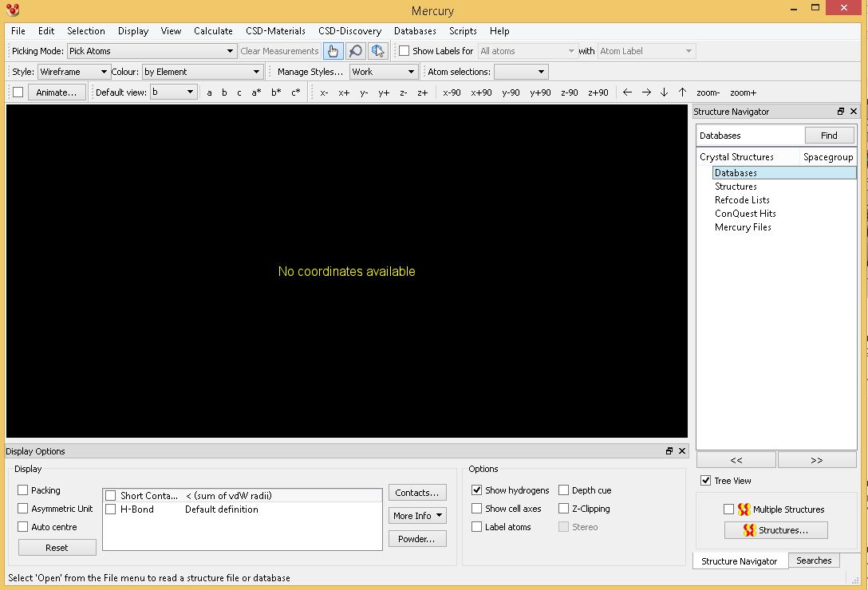868x590 pixels.
Task: View along c* reciprocal axis
Action: pyautogui.click(x=296, y=92)
